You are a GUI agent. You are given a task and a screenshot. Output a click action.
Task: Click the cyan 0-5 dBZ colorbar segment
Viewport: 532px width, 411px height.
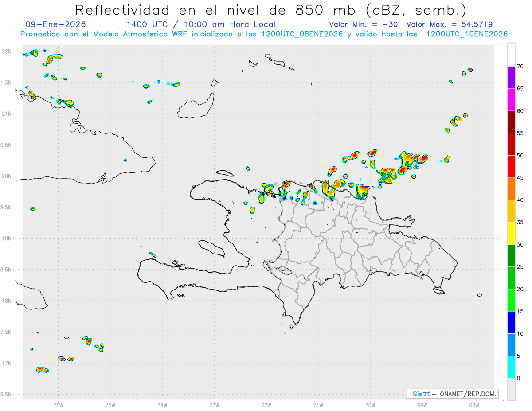click(x=511, y=367)
